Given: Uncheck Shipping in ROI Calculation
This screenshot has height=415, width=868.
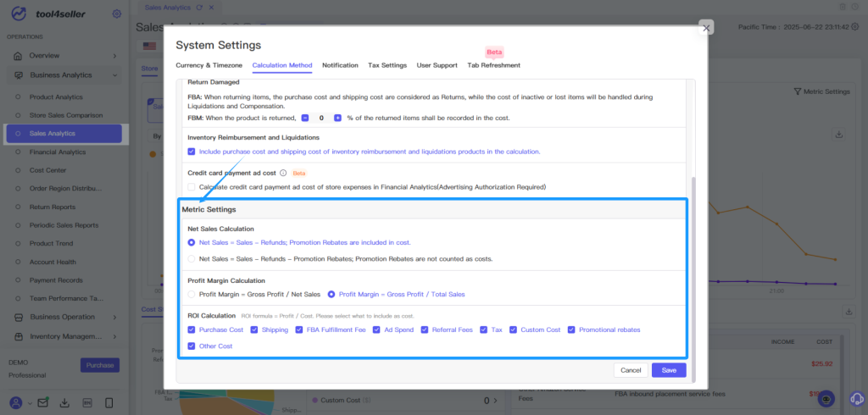Looking at the screenshot, I should click(254, 329).
